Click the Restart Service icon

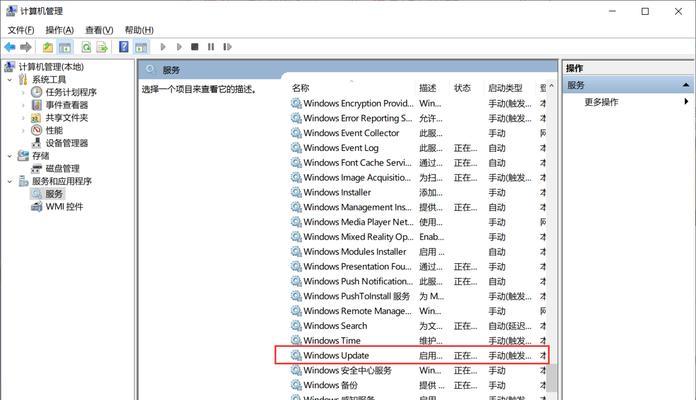pyautogui.click(x=227, y=47)
